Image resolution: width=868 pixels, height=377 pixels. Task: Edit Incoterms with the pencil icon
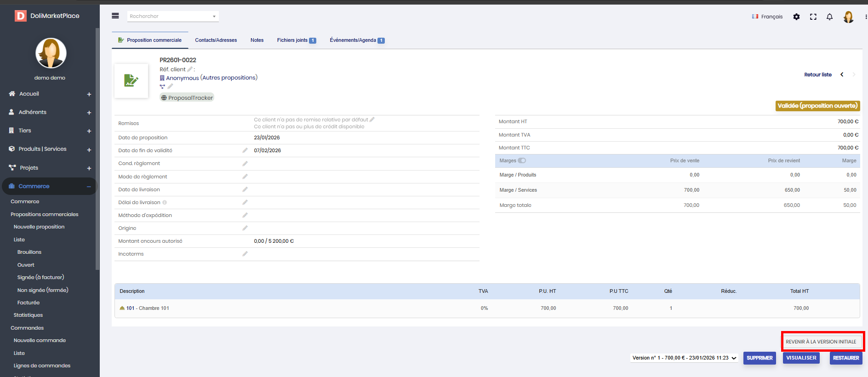(x=245, y=254)
